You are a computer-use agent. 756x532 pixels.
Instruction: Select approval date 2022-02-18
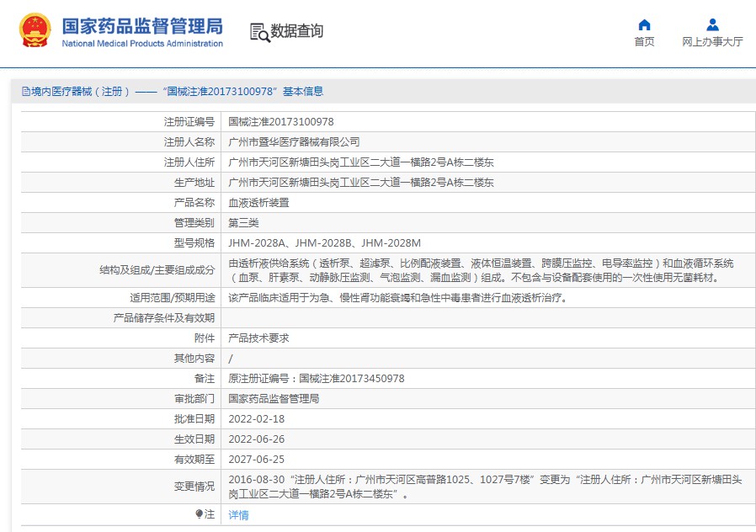point(257,419)
